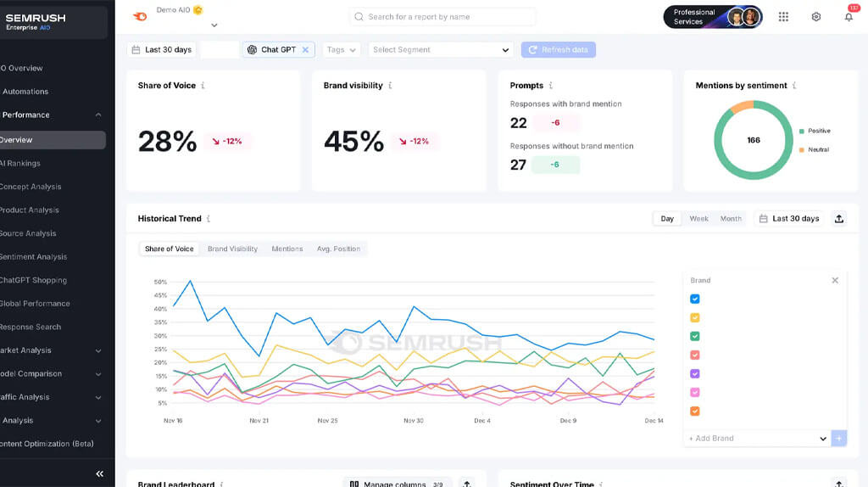Close the Brand legend panel
The width and height of the screenshot is (868, 487).
tap(835, 280)
